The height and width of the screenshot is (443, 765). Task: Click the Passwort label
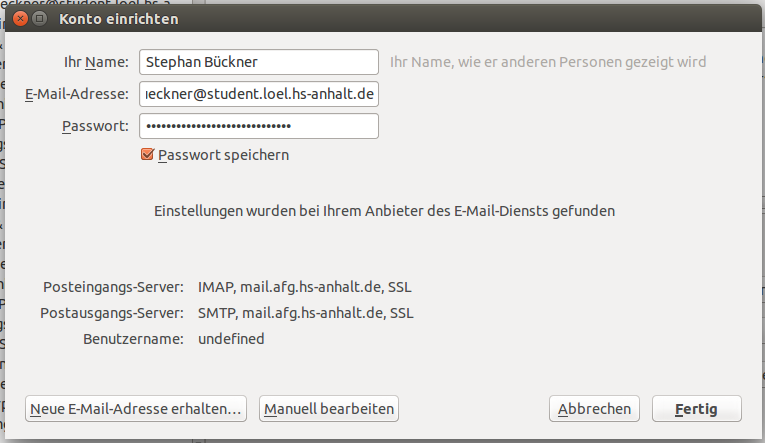[x=95, y=126]
